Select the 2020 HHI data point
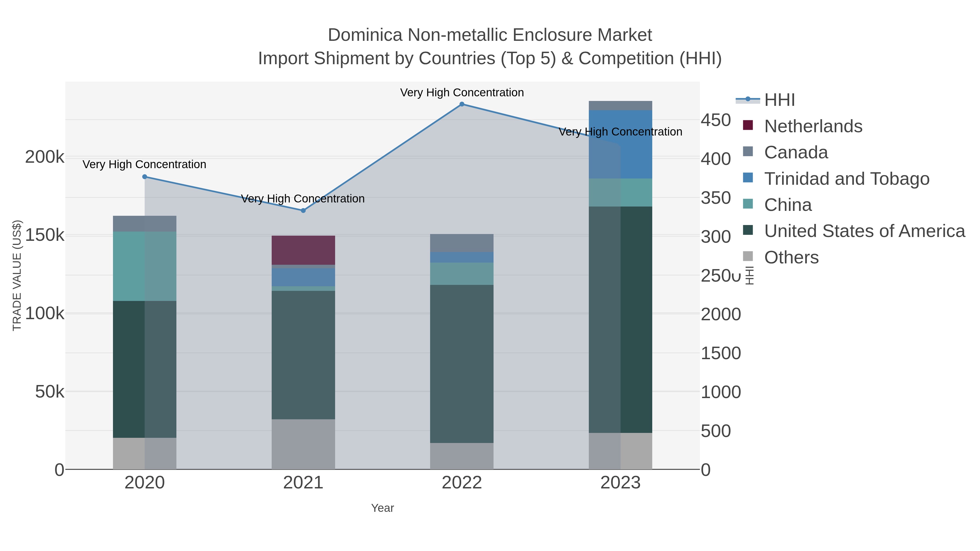 [x=145, y=177]
